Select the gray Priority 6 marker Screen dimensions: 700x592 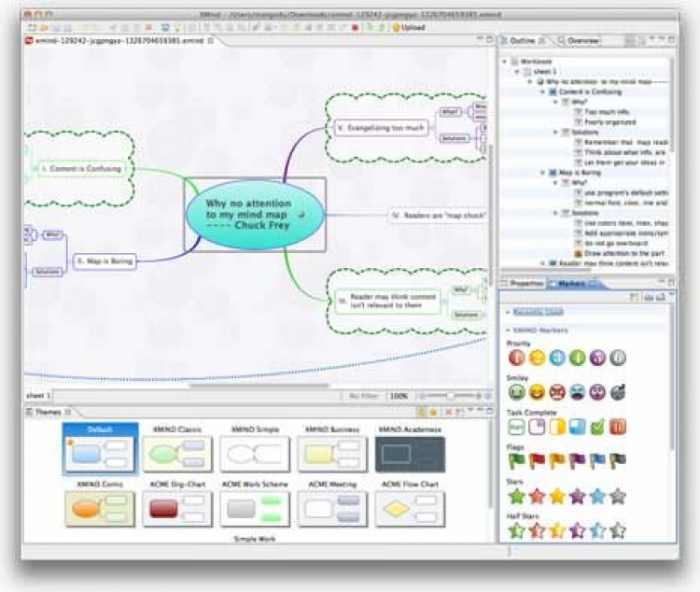[x=618, y=358]
